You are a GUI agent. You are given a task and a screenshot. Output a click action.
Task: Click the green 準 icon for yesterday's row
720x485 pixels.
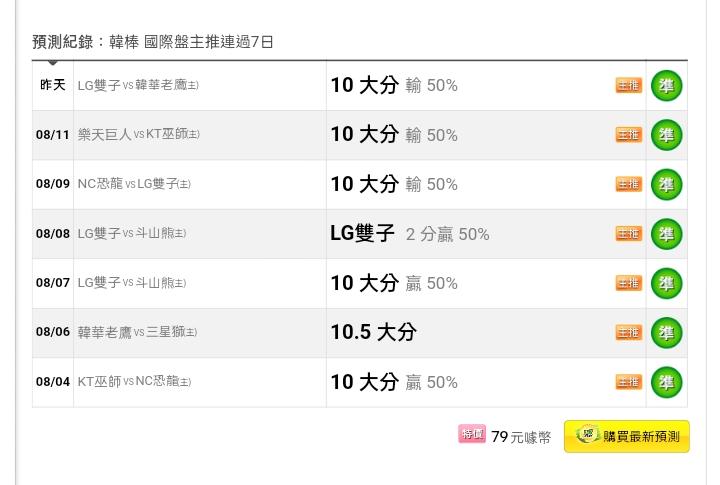coord(666,85)
